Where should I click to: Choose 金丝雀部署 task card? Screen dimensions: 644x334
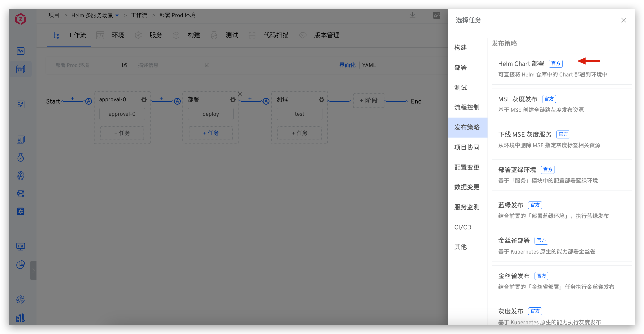[562, 245]
